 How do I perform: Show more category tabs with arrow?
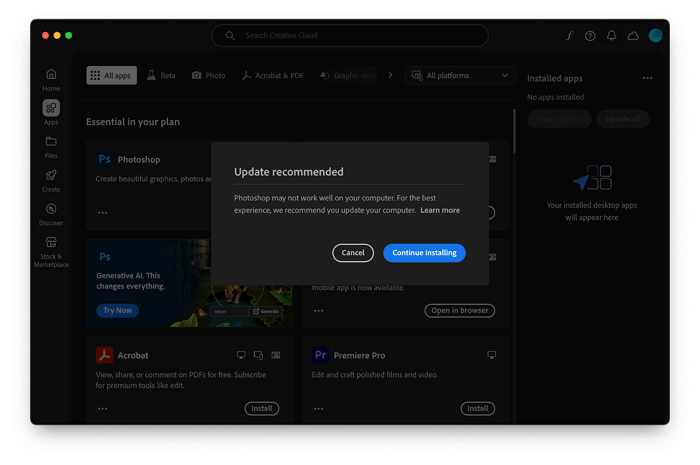tap(390, 75)
